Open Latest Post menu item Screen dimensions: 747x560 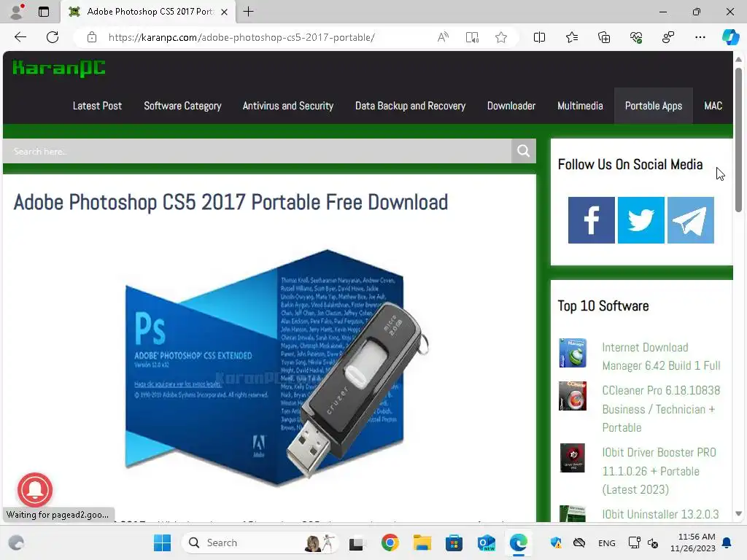(97, 106)
